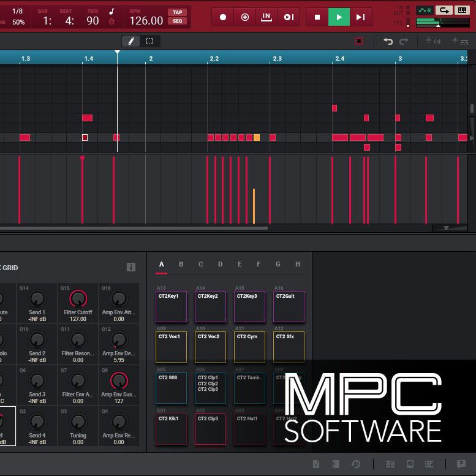Switch to pad bank B

pos(181,264)
